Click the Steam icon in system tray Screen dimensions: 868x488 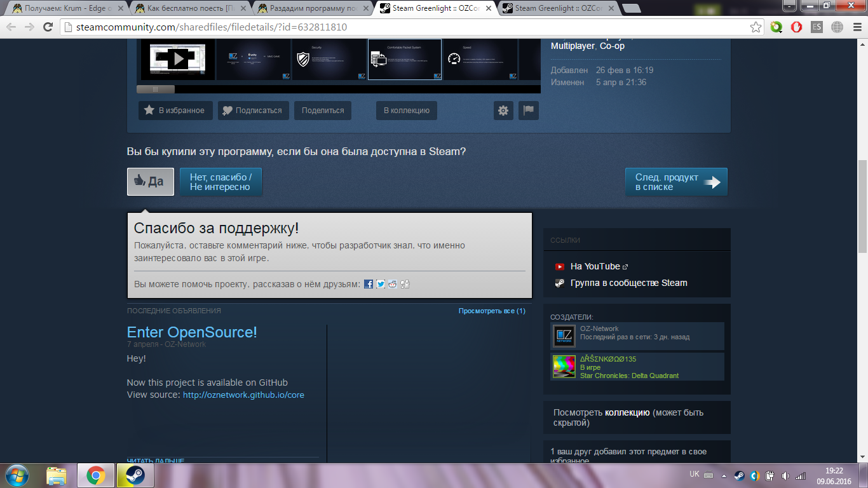pos(740,475)
